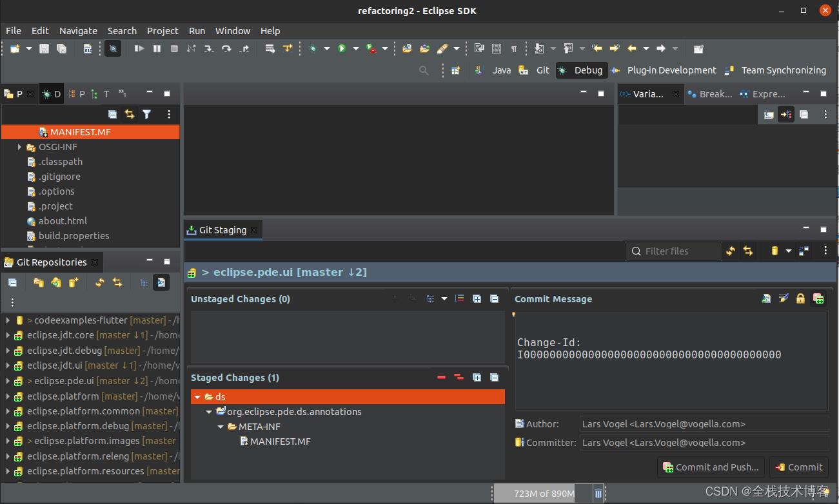The width and height of the screenshot is (839, 504).
Task: Click the Step Return icon
Action: click(244, 48)
